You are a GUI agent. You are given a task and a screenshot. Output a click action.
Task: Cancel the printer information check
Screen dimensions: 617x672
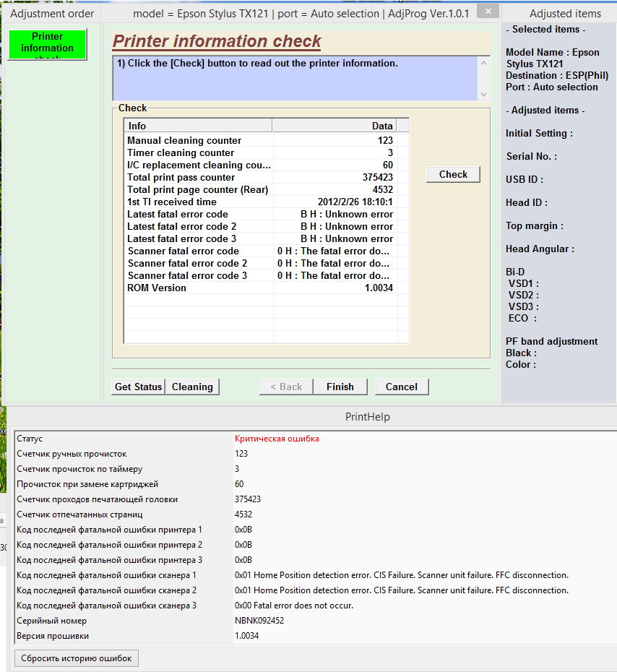[x=402, y=387]
